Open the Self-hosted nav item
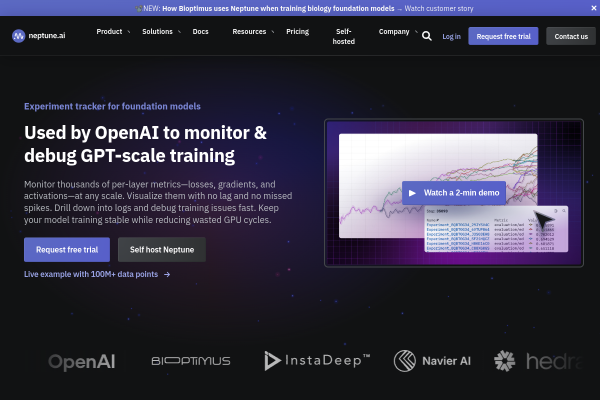Viewport: 600px width, 400px height. click(x=343, y=36)
